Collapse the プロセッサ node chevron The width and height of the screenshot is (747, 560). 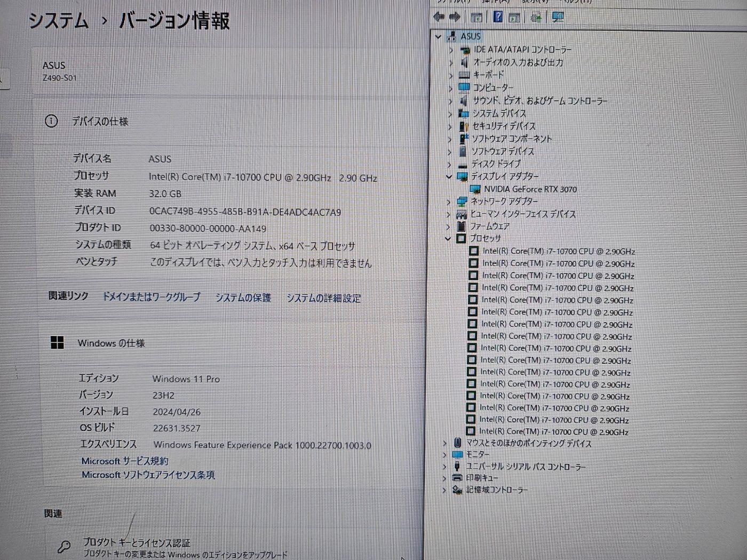448,239
